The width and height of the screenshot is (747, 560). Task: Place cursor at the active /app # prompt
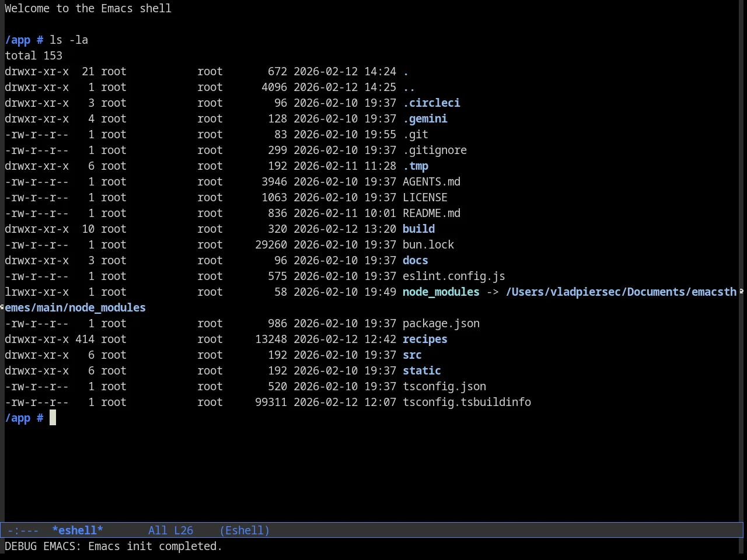tap(53, 418)
